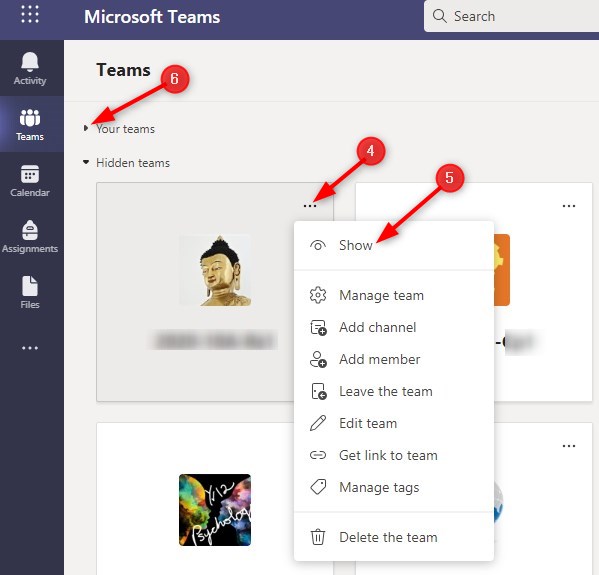Click the Add member person icon
Image resolution: width=599 pixels, height=575 pixels.
tap(318, 360)
